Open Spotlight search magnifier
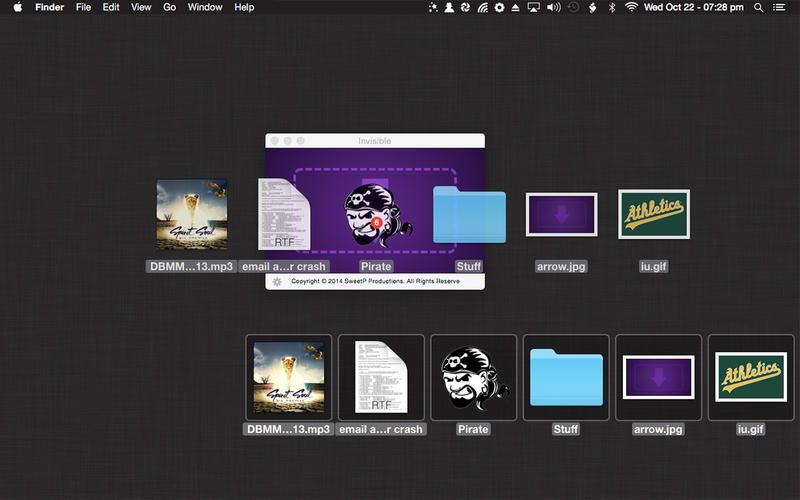 [x=758, y=7]
